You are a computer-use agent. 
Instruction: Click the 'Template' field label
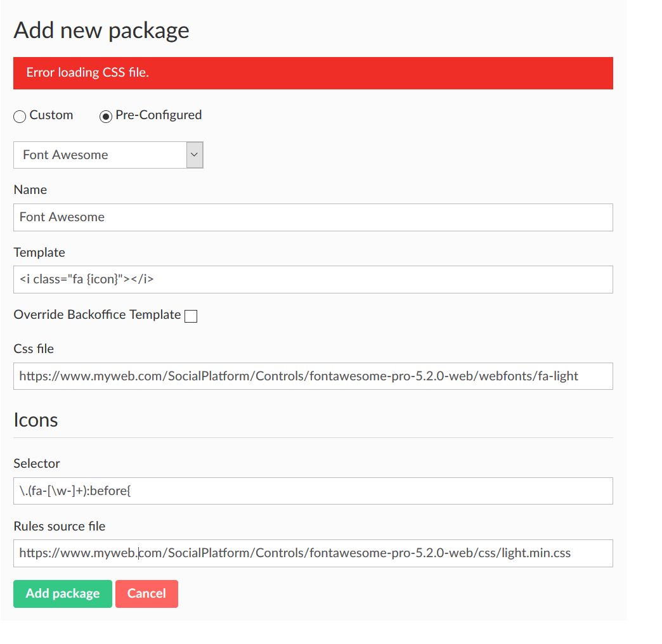click(39, 253)
